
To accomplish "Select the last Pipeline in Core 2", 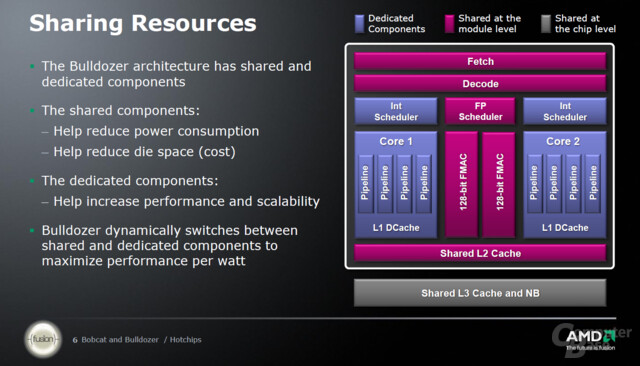I will 593,183.
